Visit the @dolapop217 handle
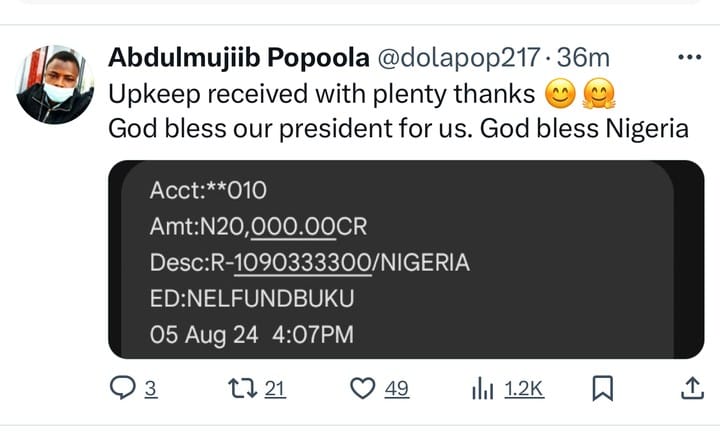This screenshot has height=431, width=720. pos(458,58)
